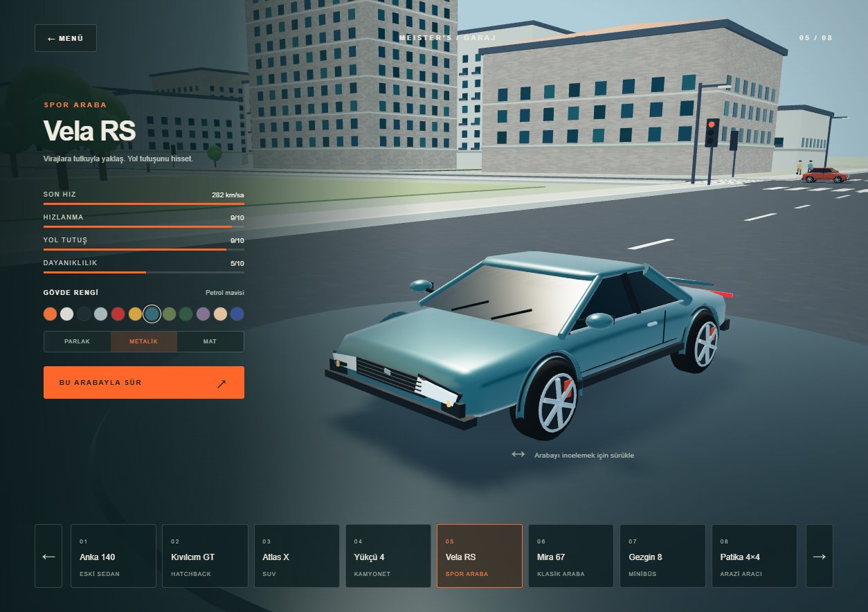Image resolution: width=868 pixels, height=612 pixels.
Task: Pick the cream white body color swatch
Action: [67, 314]
